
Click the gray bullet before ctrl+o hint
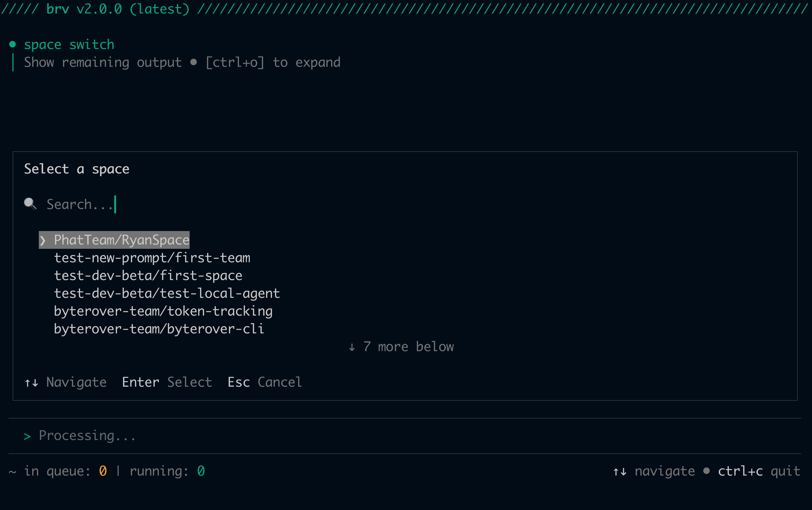(194, 62)
